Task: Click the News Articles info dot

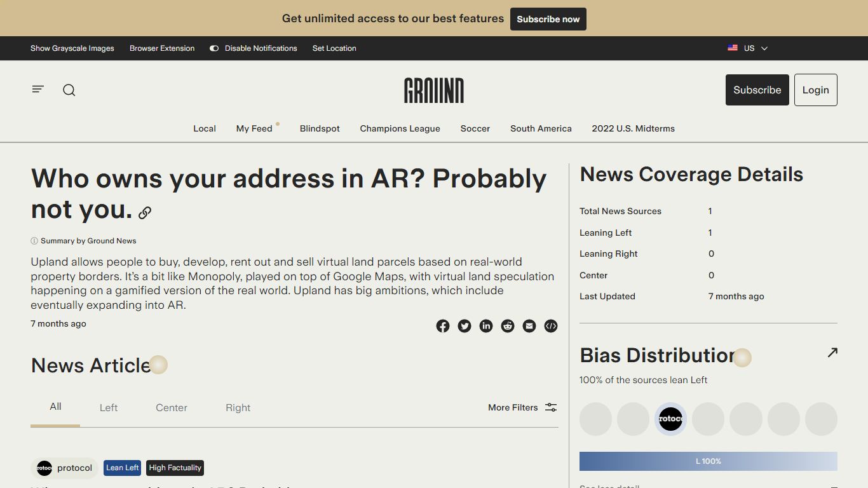Action: tap(158, 365)
